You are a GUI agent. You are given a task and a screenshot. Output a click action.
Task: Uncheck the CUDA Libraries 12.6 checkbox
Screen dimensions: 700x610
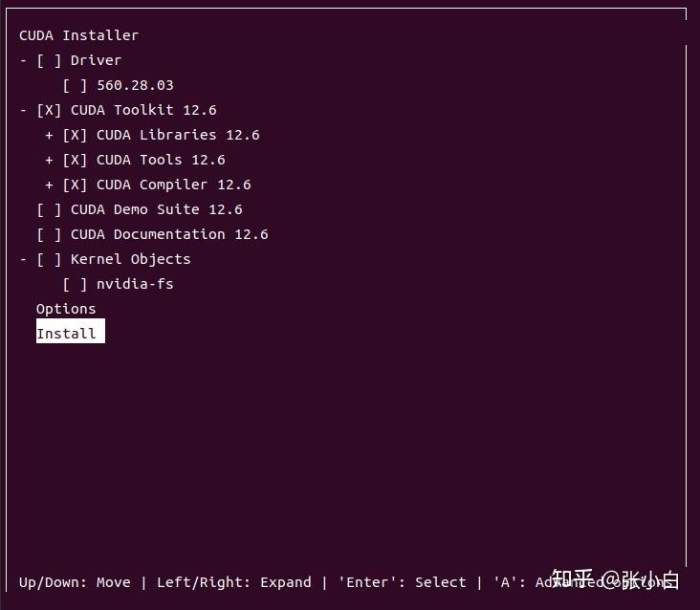76,135
